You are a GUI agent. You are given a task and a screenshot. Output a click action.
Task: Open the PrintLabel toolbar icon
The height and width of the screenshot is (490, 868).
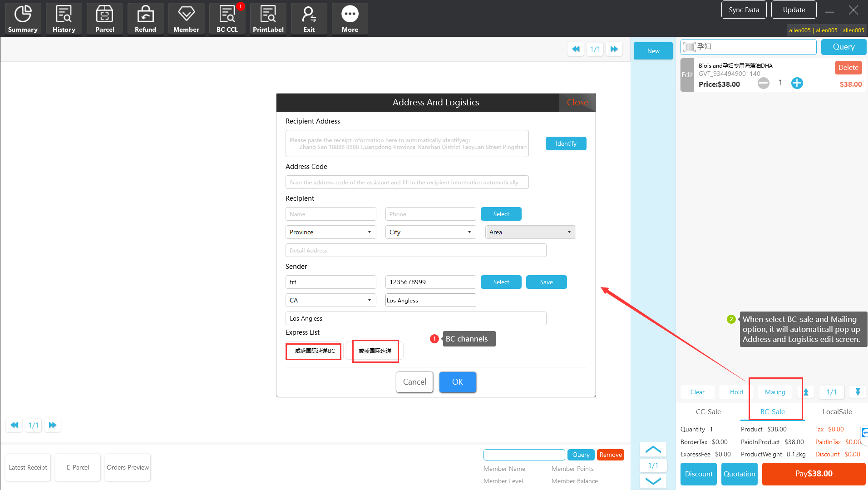(x=268, y=19)
